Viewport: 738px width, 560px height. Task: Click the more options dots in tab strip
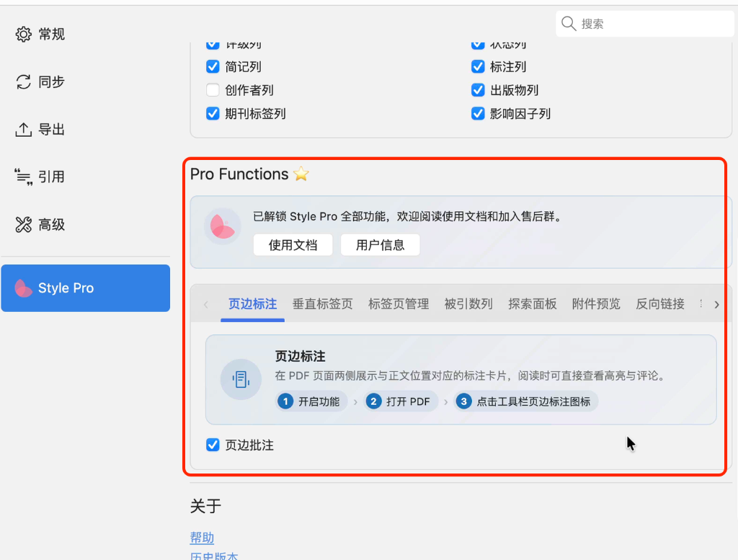(701, 304)
